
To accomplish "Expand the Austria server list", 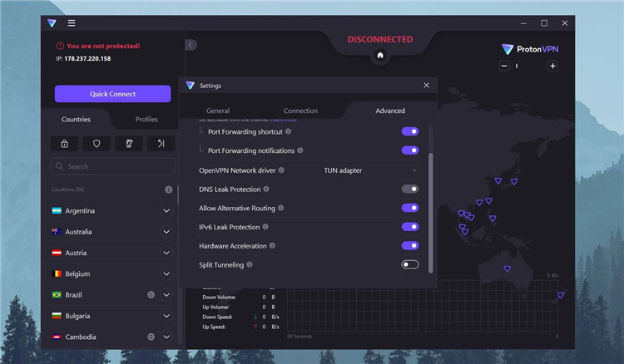I will 166,253.
